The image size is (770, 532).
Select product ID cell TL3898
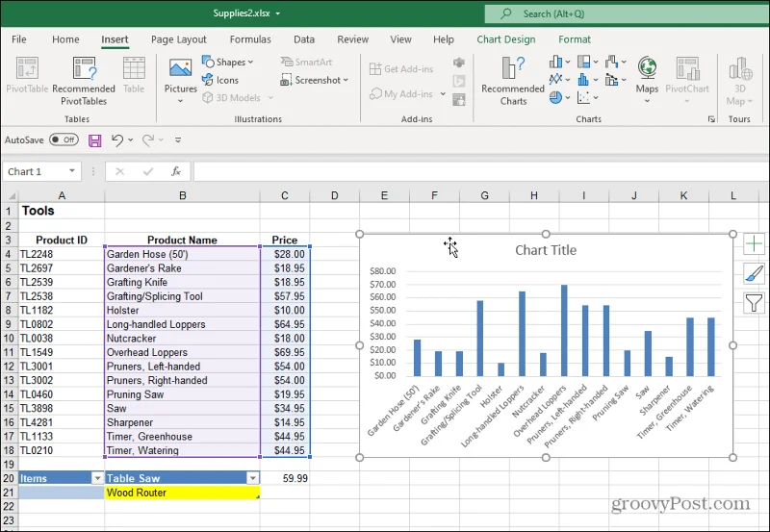click(62, 408)
